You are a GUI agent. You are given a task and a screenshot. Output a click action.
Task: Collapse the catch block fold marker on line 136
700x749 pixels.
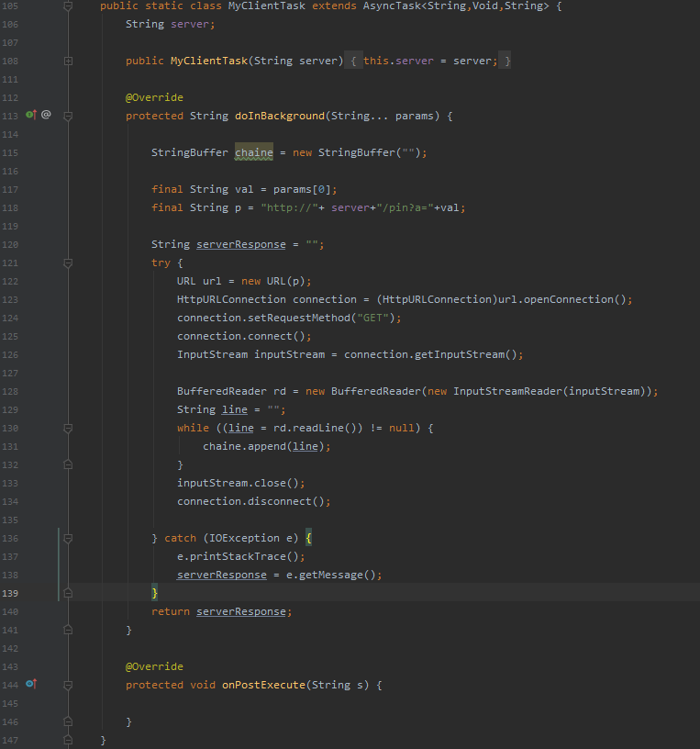[68, 538]
